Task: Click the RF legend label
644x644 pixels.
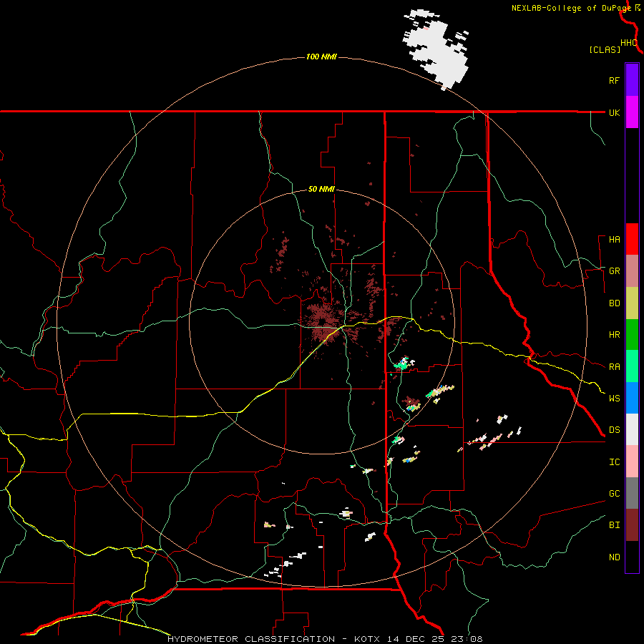Action: point(614,80)
